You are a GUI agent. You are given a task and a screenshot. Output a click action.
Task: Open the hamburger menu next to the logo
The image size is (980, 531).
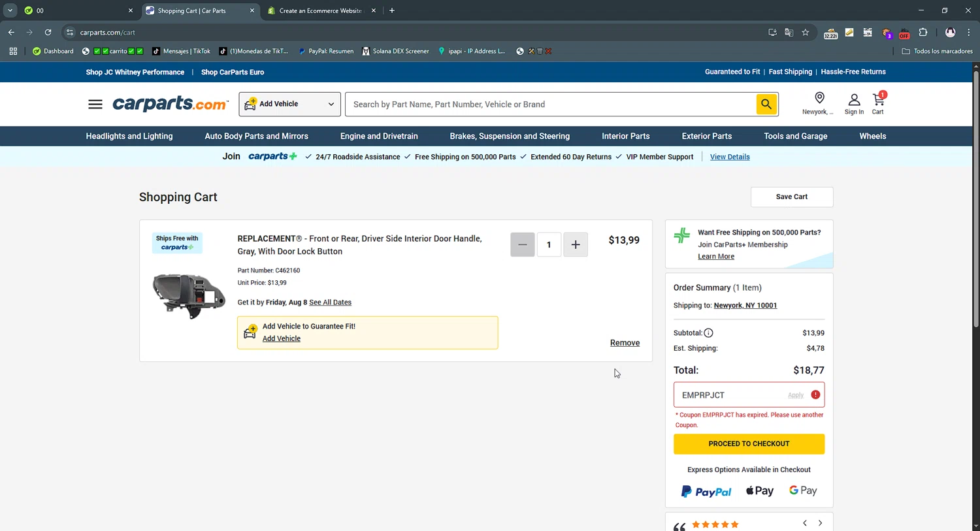95,105
